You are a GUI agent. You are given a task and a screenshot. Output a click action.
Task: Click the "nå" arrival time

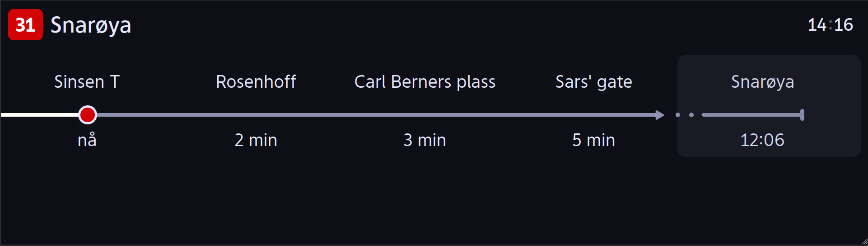coord(87,140)
